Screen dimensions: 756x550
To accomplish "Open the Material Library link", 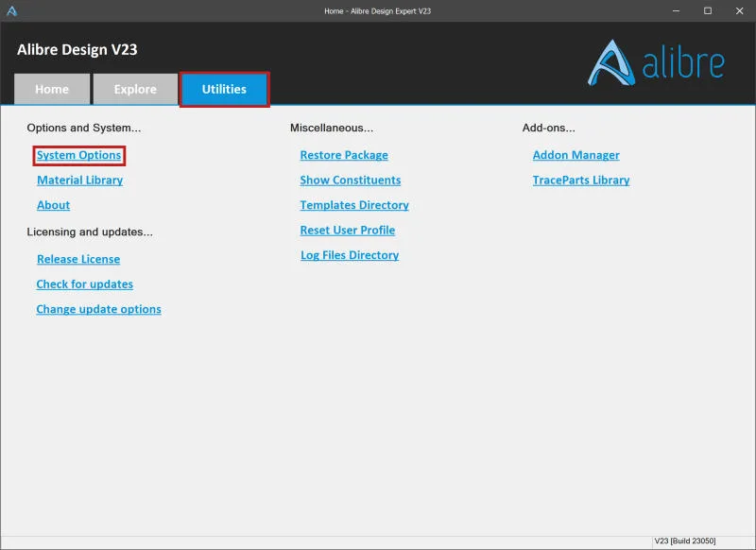I will tap(80, 180).
